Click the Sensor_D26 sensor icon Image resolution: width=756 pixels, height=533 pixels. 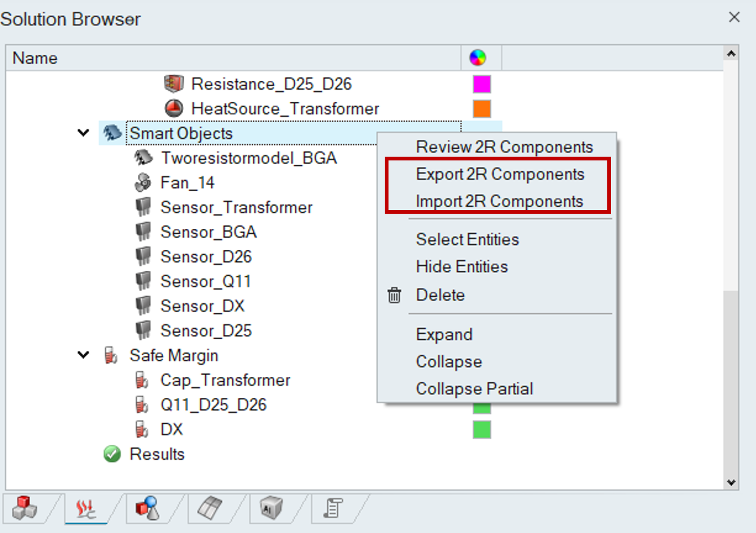point(143,257)
